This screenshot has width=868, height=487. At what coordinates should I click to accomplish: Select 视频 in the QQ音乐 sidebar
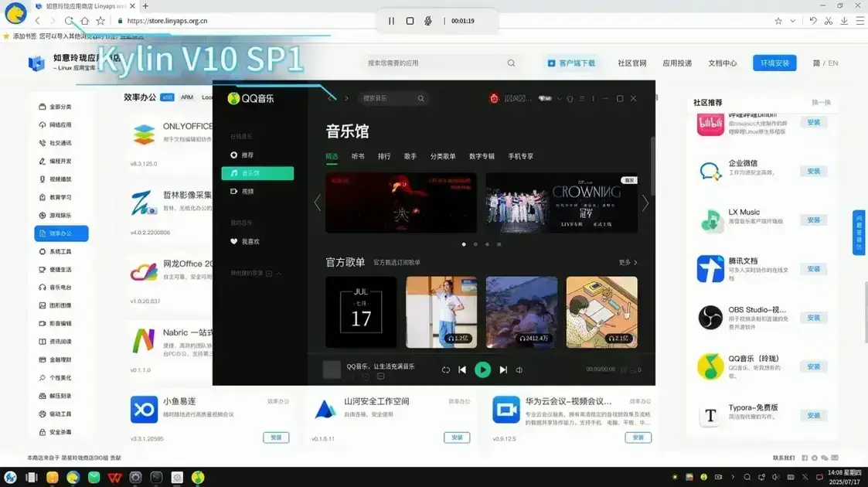coord(242,192)
